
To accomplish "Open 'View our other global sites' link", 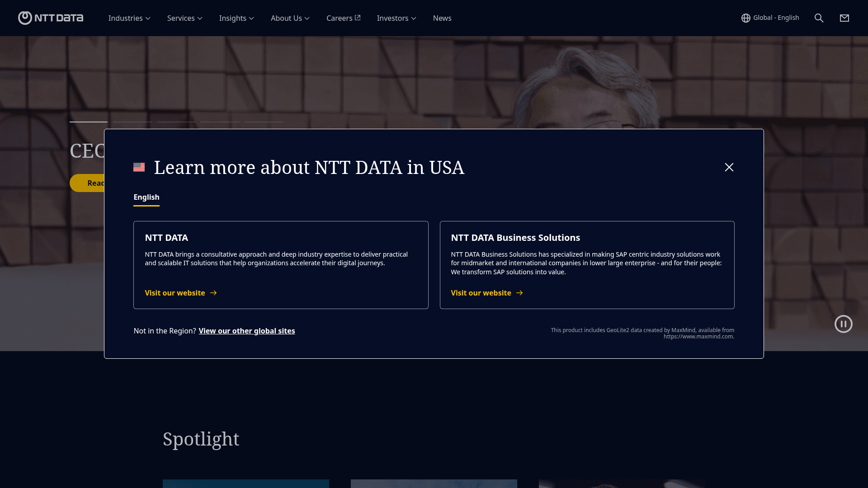I will coord(247,331).
